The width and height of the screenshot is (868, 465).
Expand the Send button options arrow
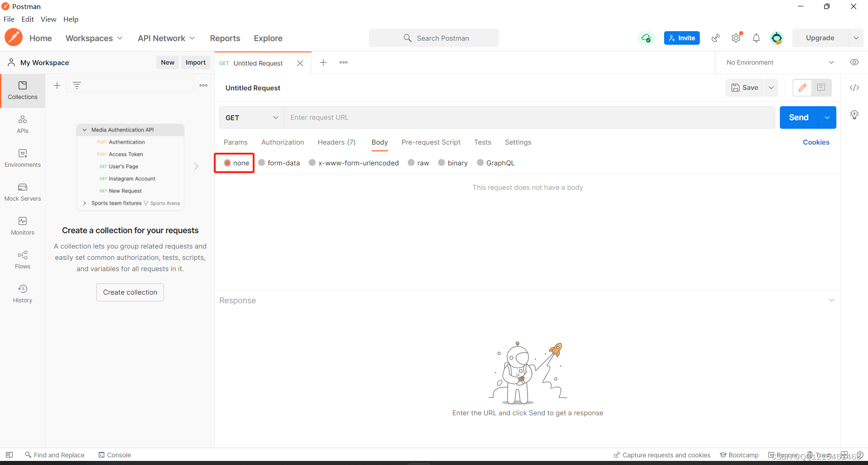(x=827, y=117)
